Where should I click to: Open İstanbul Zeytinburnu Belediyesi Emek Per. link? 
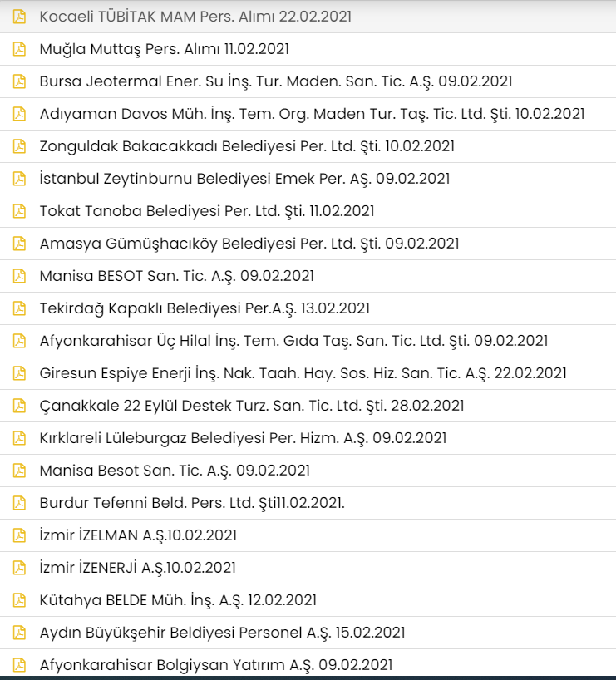244,179
